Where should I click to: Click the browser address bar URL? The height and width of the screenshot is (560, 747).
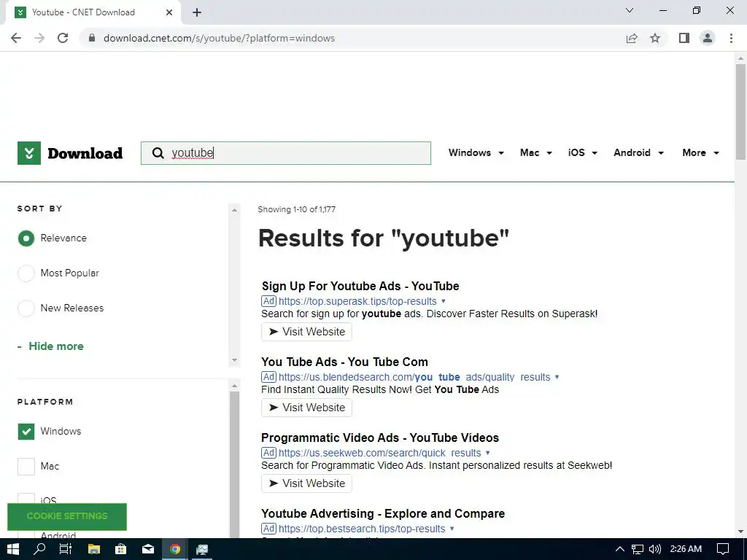click(219, 38)
